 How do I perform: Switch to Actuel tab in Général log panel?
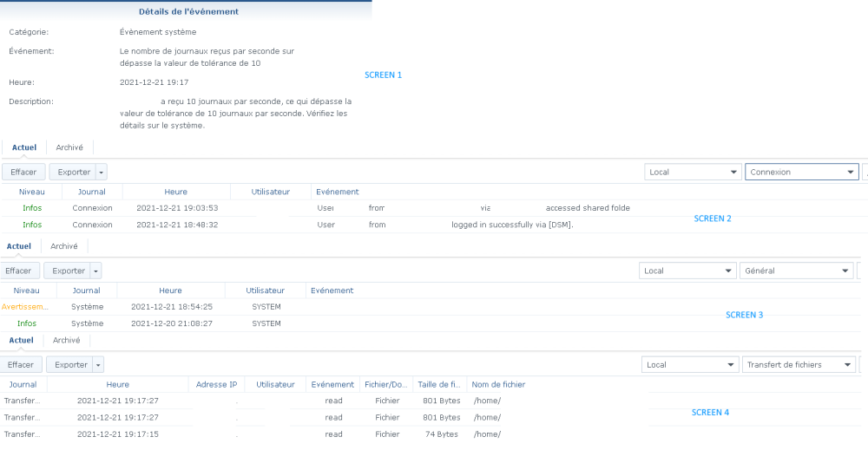(x=19, y=246)
